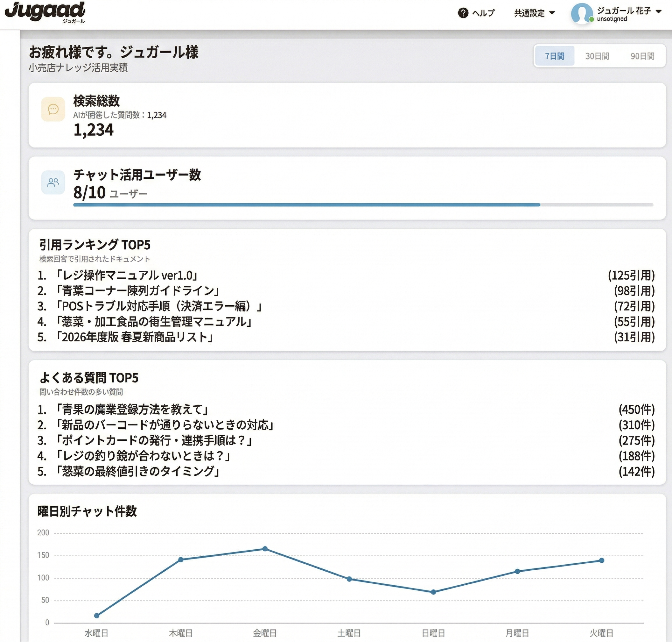672x642 pixels.
Task: Open 「レジ操作マニュアル ver1.0」 document
Action: click(127, 275)
